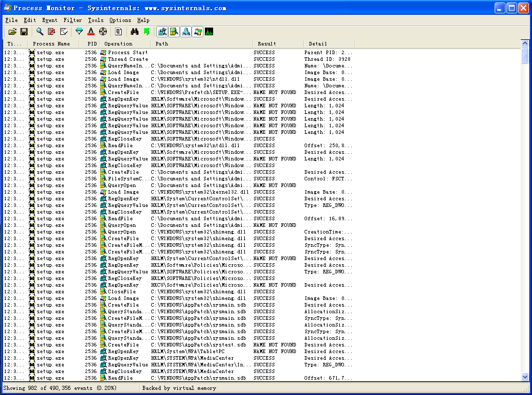Click the Ti... time column header
Screen dimensions: 532x395
pos(15,44)
